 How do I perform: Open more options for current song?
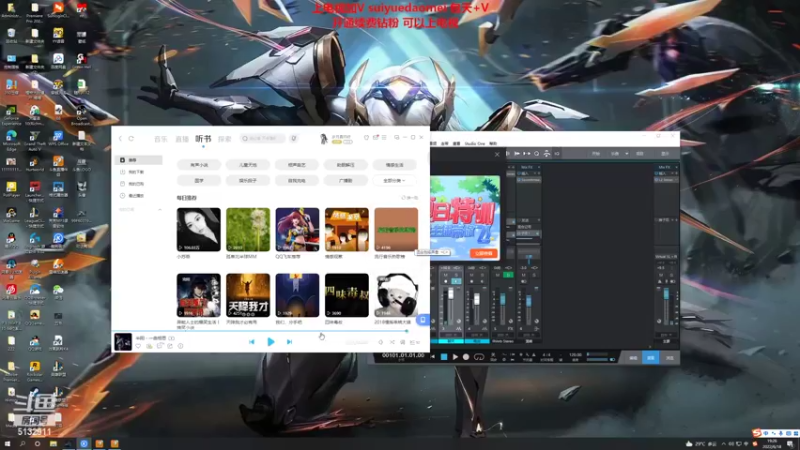pos(181,346)
